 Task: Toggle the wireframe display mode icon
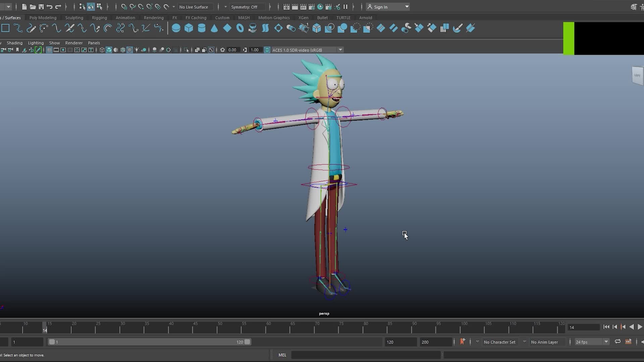tap(102, 50)
